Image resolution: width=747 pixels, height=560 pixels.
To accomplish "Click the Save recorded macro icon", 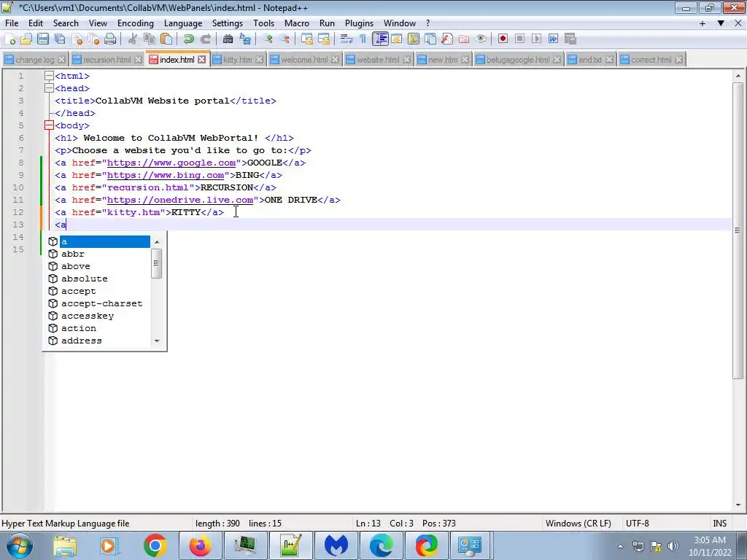I will coord(570,39).
